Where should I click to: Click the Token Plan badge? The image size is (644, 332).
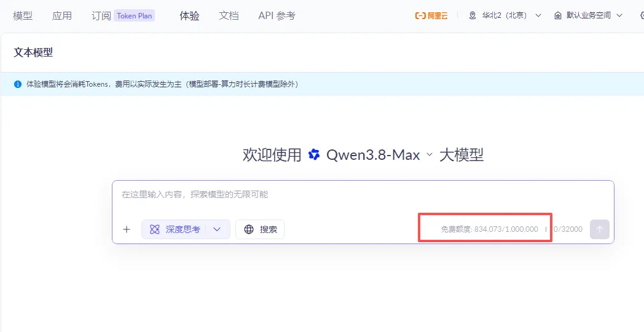(x=135, y=16)
